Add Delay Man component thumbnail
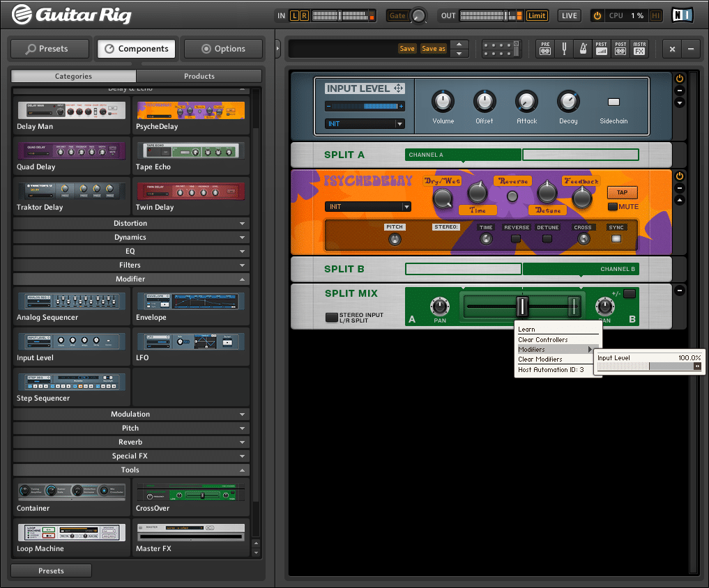Viewport: 709px width, 588px height. click(x=71, y=110)
